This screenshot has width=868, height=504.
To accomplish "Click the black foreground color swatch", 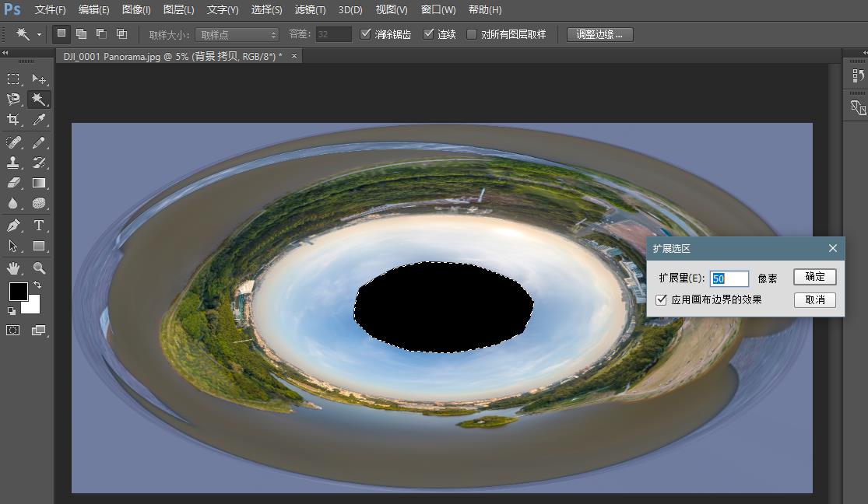I will coord(18,292).
